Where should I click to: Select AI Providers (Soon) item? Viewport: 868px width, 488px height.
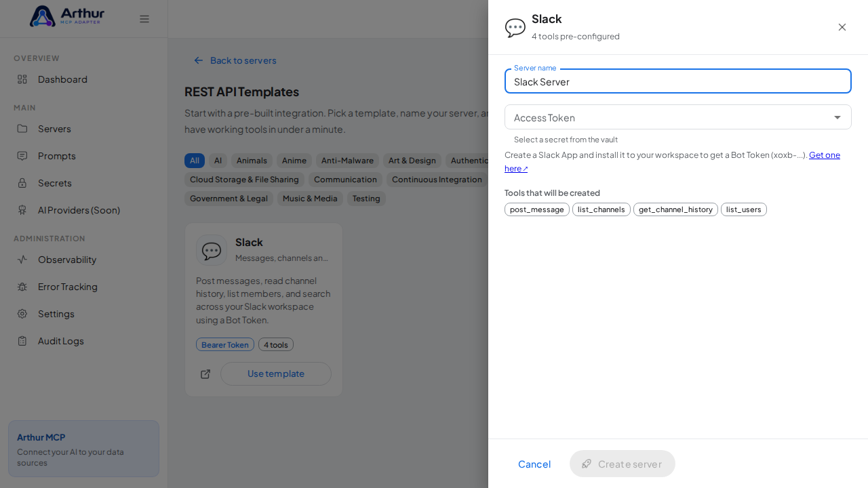pyautogui.click(x=83, y=210)
